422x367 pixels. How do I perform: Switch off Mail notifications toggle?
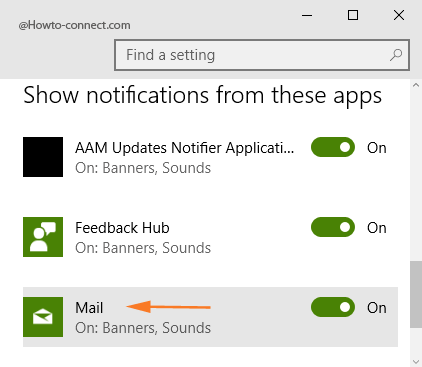click(333, 307)
